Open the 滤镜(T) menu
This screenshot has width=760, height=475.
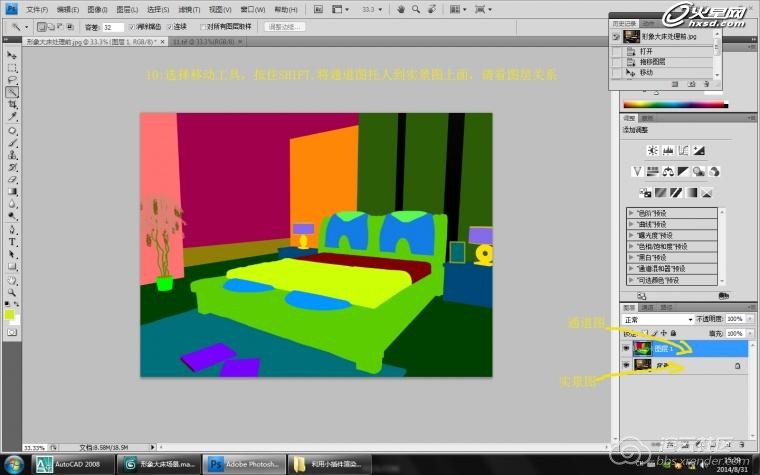[x=189, y=10]
